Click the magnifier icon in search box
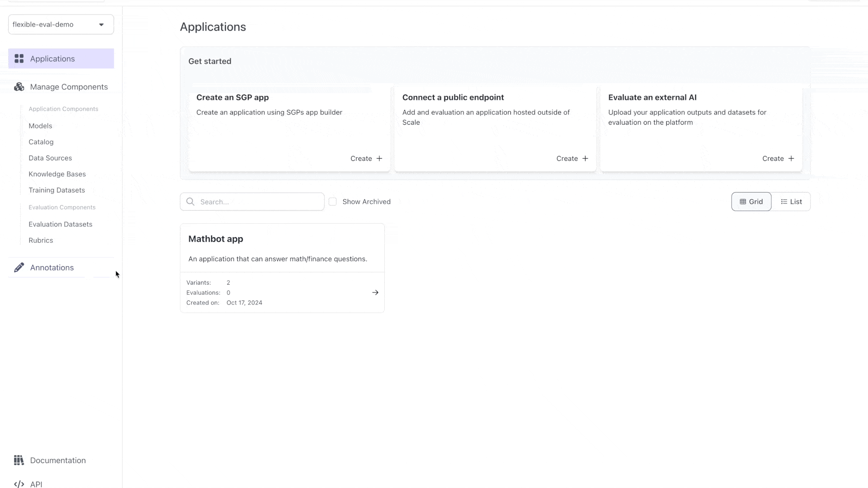The height and width of the screenshot is (488, 868). [190, 202]
